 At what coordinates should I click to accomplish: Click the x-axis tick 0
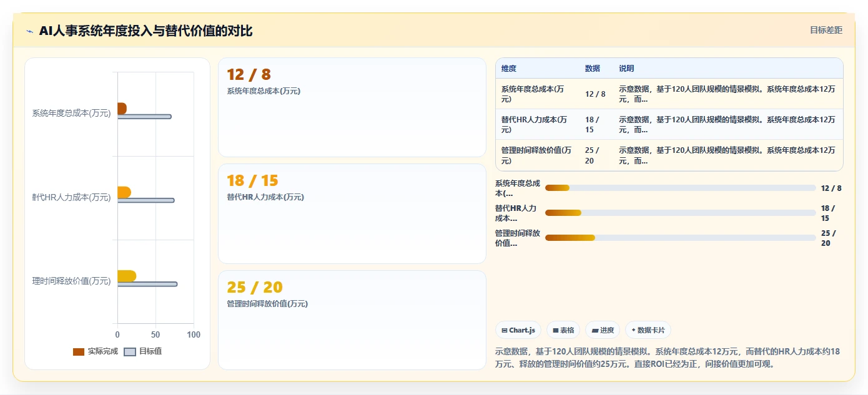(x=117, y=334)
